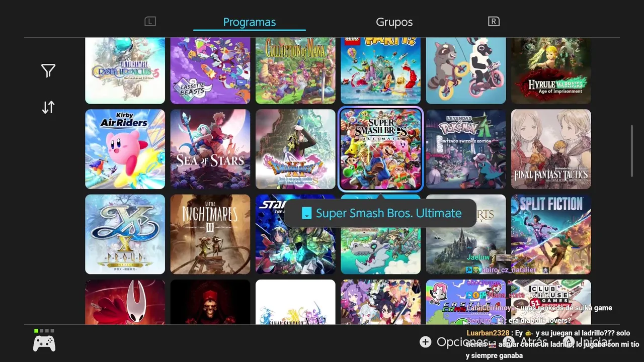Select Collection of Mana game tile

pos(295,70)
